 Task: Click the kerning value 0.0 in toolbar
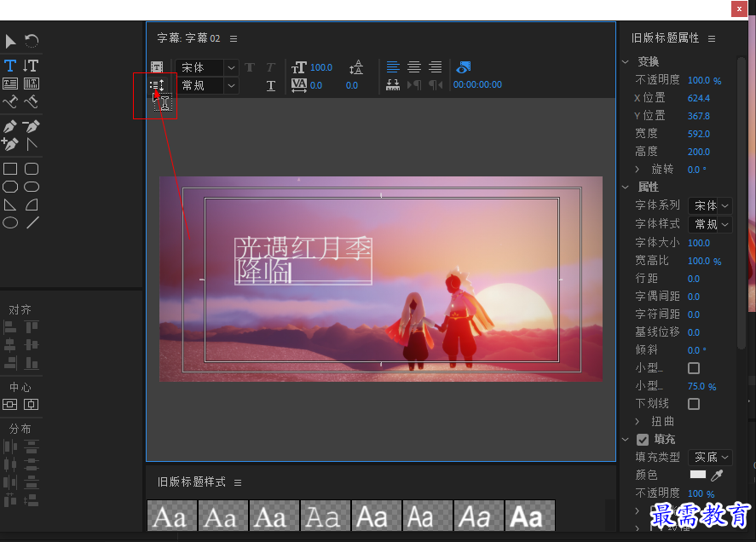point(316,85)
